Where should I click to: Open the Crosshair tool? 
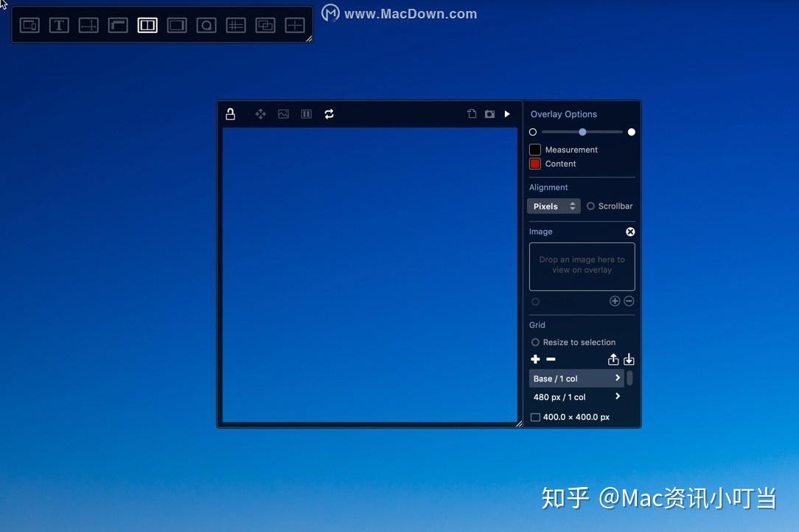(x=295, y=24)
